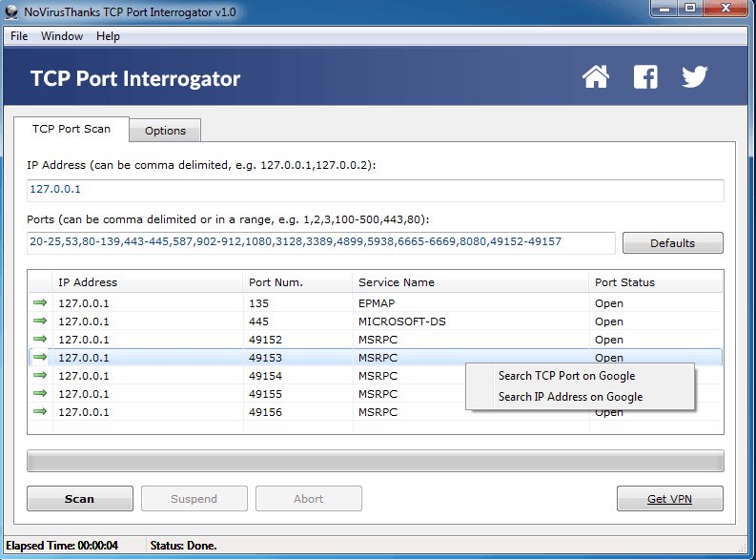
Task: Click green arrow icon for port 135
Action: click(x=40, y=302)
